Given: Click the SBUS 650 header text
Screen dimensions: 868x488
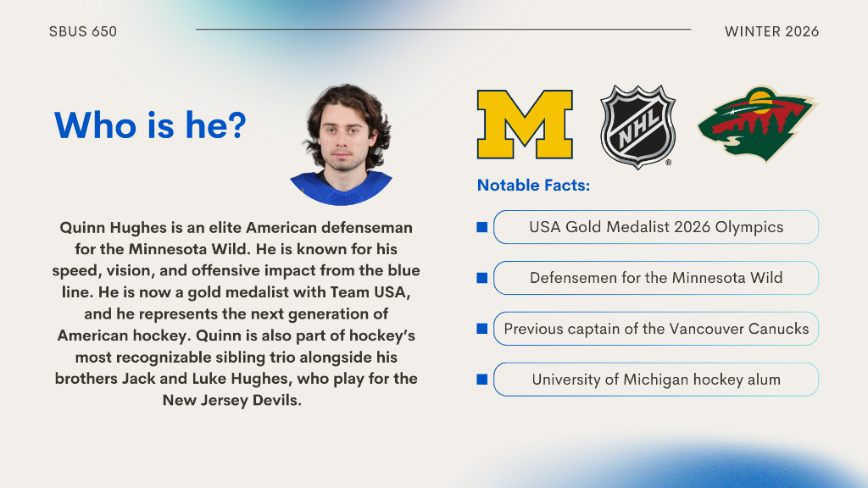Looking at the screenshot, I should (x=83, y=31).
